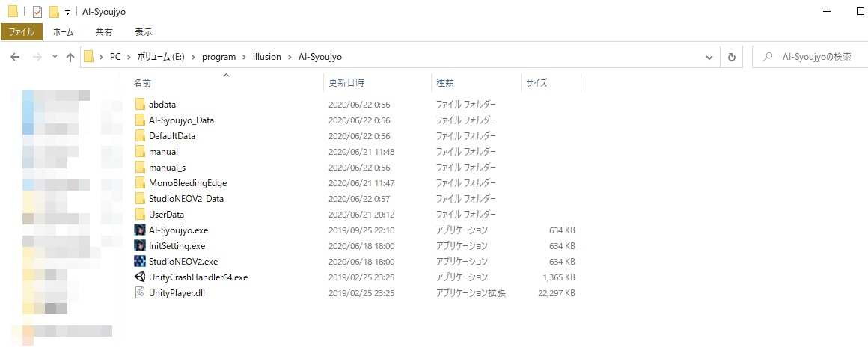
Task: Click the properties checkmark quick access icon
Action: (37, 12)
